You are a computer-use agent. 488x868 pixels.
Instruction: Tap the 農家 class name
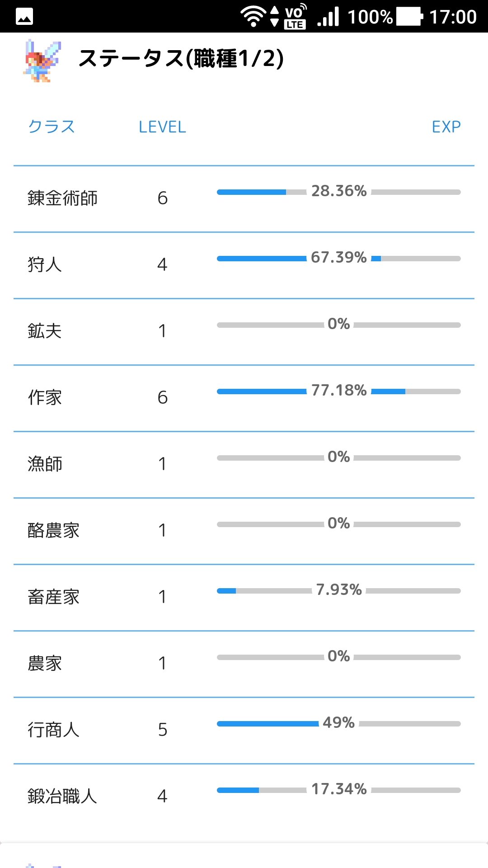[45, 664]
